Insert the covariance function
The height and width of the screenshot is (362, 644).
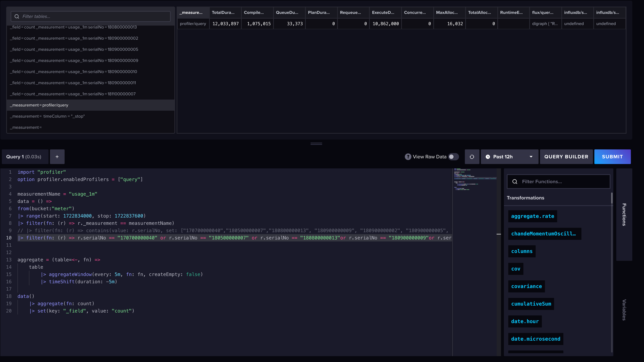coord(526,286)
